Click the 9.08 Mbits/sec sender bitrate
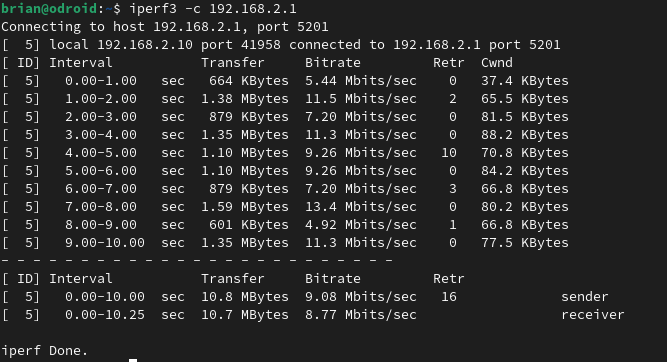The image size is (667, 362). pyautogui.click(x=361, y=297)
